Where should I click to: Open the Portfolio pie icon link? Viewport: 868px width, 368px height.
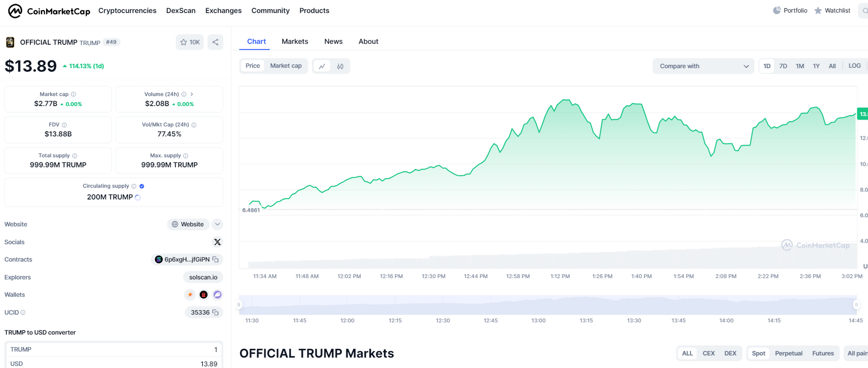click(790, 10)
